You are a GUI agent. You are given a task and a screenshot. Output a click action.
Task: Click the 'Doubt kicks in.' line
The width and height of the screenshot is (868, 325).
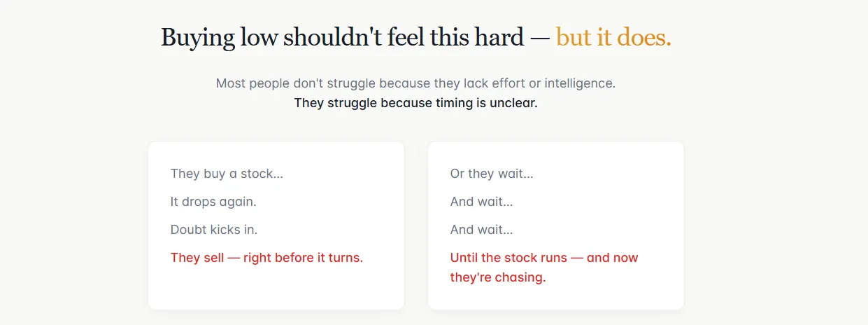214,230
